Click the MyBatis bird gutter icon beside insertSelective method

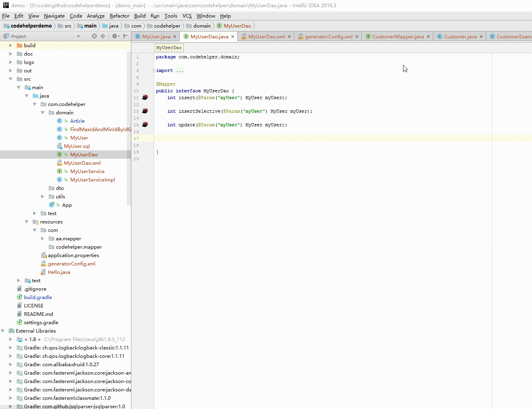(145, 111)
